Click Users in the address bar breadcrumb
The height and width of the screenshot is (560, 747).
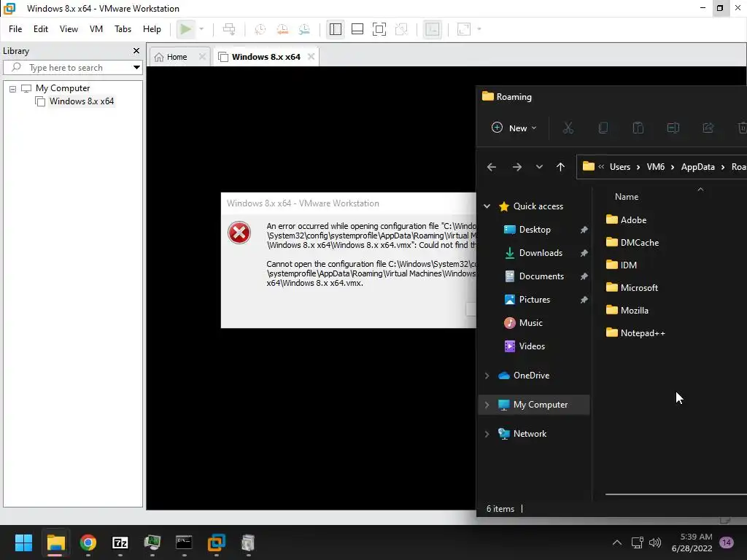pyautogui.click(x=620, y=167)
